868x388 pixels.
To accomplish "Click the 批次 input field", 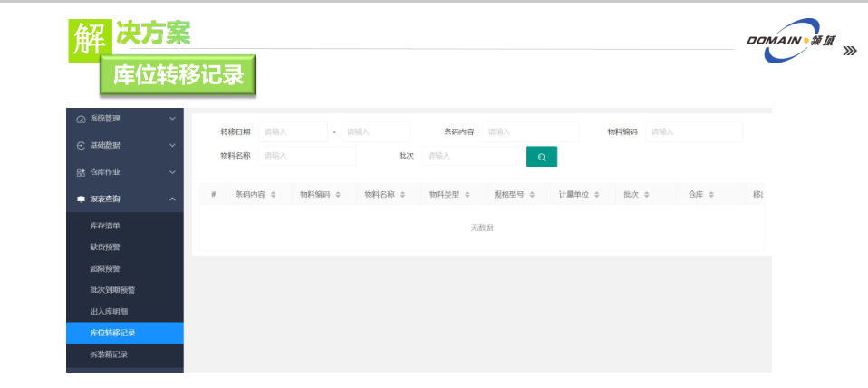I will (470, 156).
